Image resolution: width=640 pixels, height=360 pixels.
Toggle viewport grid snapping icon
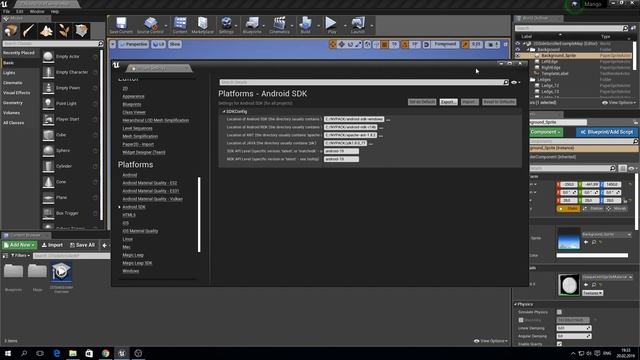(384, 44)
